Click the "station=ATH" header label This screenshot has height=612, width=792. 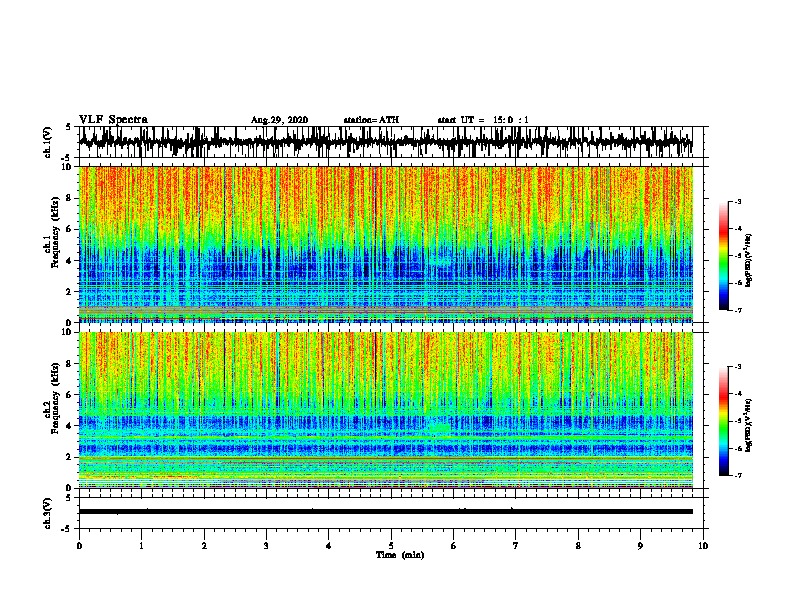[x=371, y=120]
